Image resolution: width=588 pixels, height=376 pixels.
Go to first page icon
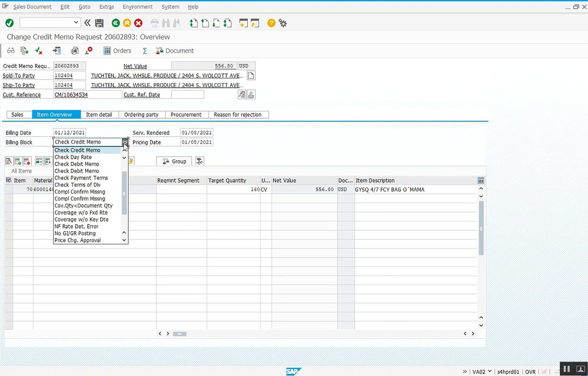click(x=193, y=23)
